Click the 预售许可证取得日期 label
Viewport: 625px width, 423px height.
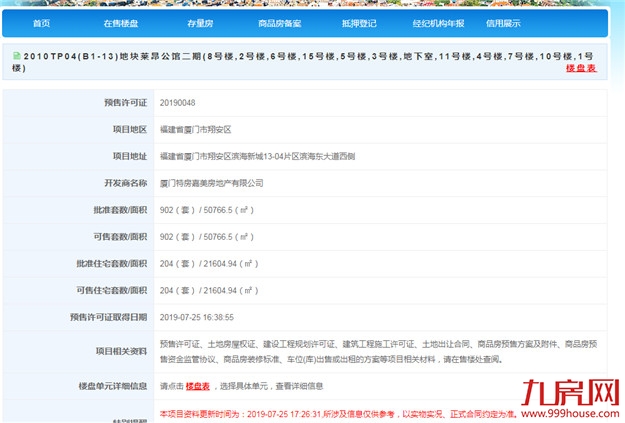point(108,317)
